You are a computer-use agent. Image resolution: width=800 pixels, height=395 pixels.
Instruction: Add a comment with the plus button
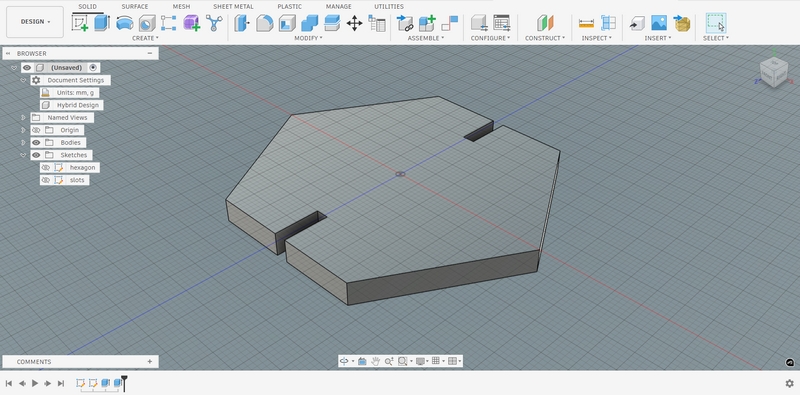[x=149, y=361]
